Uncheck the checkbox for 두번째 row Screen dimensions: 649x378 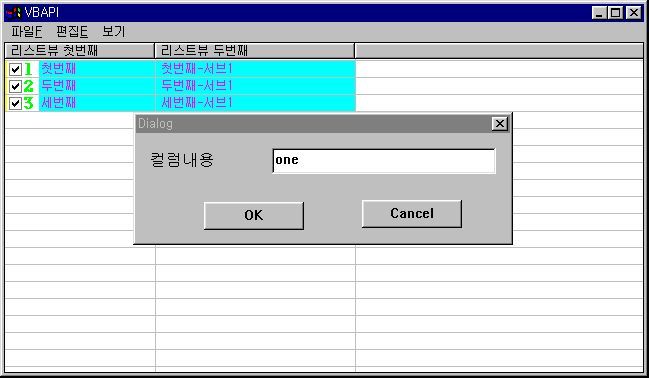(x=15, y=86)
